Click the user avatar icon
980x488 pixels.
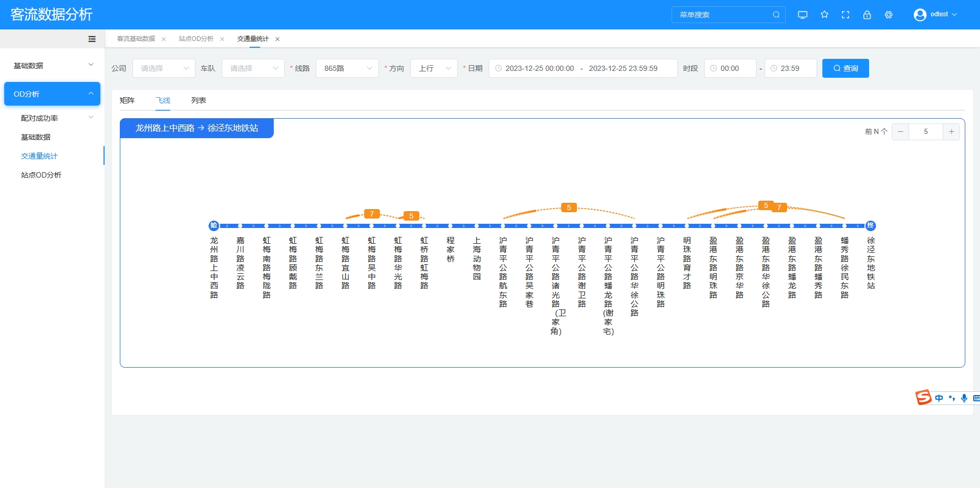coord(920,15)
